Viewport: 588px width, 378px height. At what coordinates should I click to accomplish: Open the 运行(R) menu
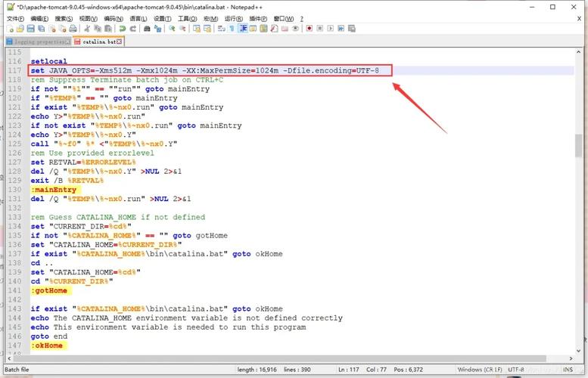[x=234, y=19]
